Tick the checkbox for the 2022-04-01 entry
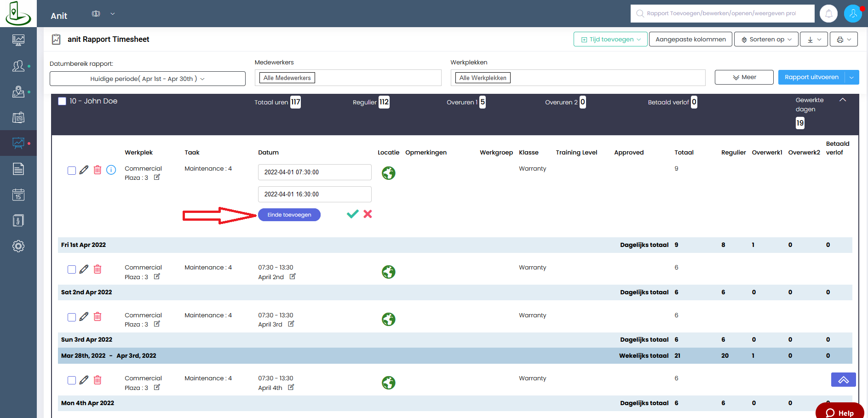 [72, 171]
